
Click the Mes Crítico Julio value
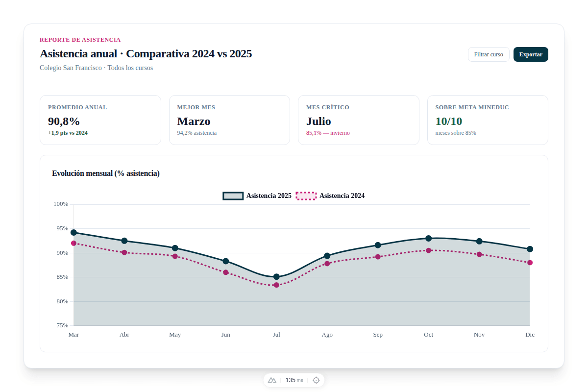(x=318, y=121)
